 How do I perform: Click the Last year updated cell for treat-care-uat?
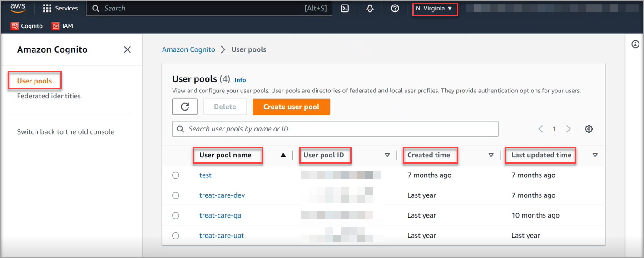click(525, 235)
